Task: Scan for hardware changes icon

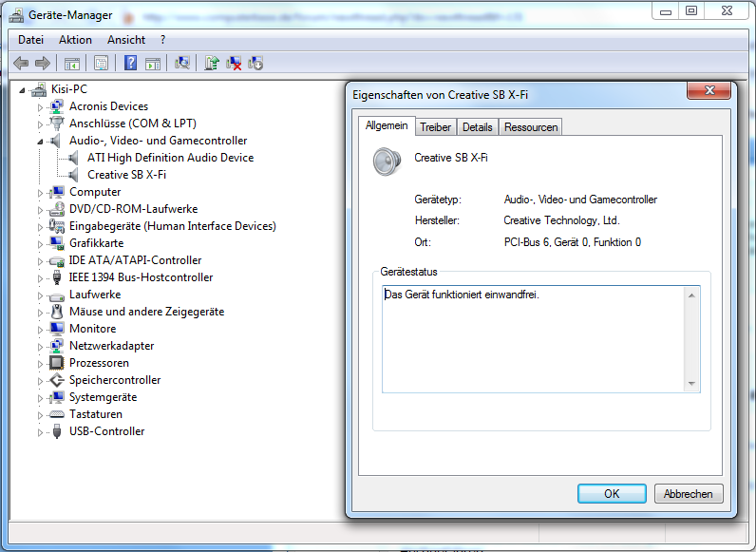Action: [182, 64]
